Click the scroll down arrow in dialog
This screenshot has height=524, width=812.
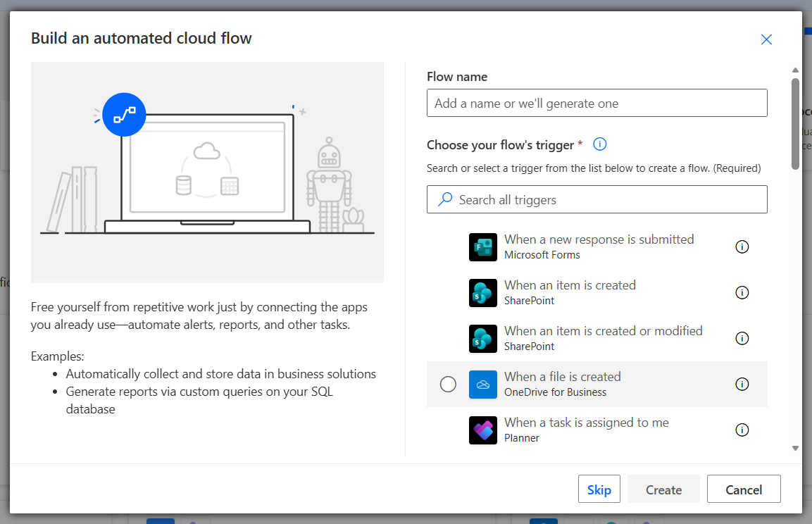795,449
